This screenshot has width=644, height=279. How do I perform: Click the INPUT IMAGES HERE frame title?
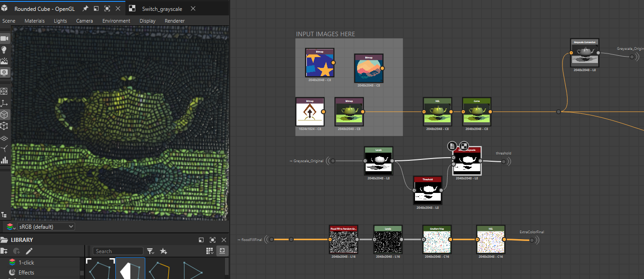[x=325, y=34]
